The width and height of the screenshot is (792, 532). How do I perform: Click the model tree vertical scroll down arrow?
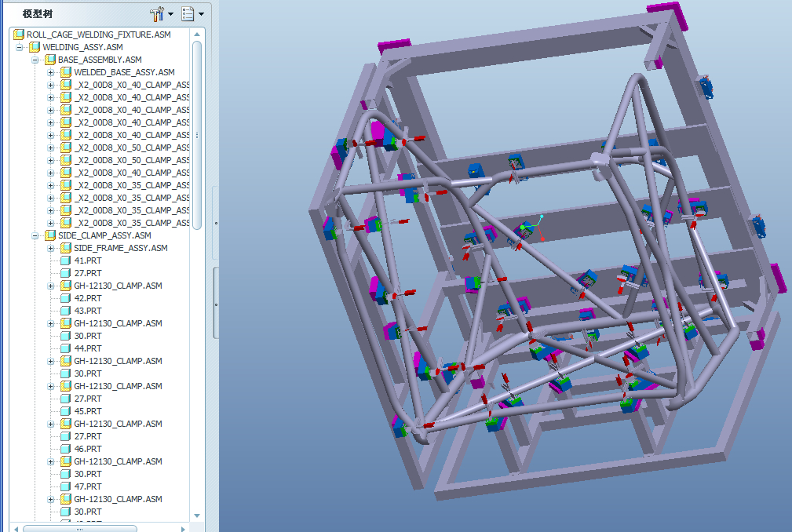pyautogui.click(x=197, y=516)
